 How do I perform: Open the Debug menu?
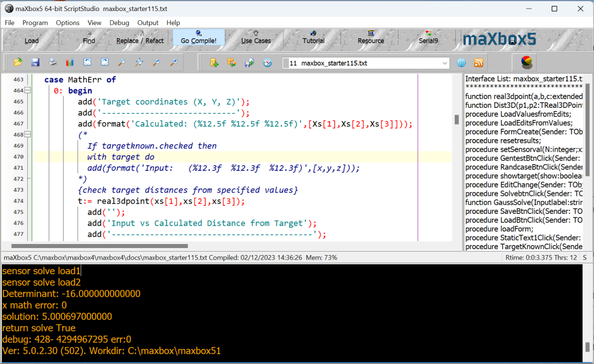(119, 23)
